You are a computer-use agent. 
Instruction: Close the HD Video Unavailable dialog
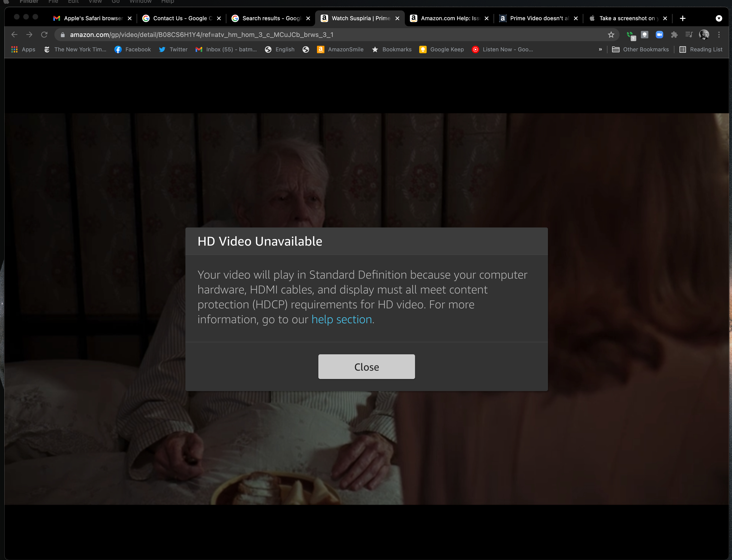tap(366, 367)
